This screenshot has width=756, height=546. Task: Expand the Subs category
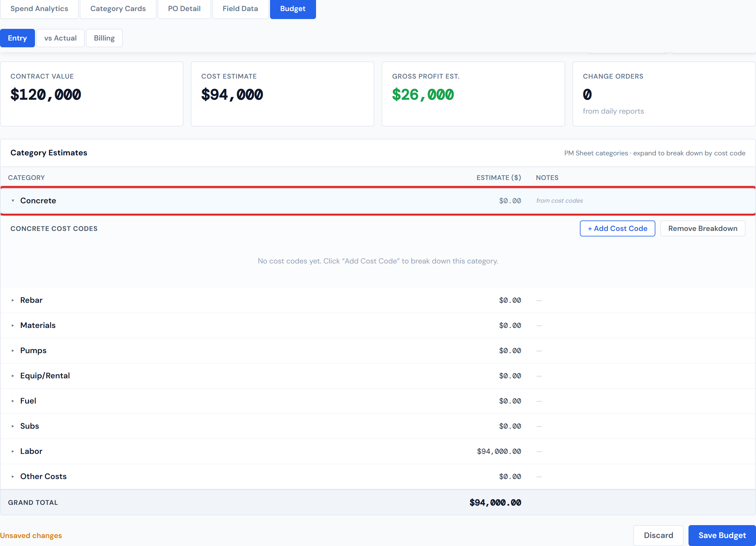[x=13, y=426]
